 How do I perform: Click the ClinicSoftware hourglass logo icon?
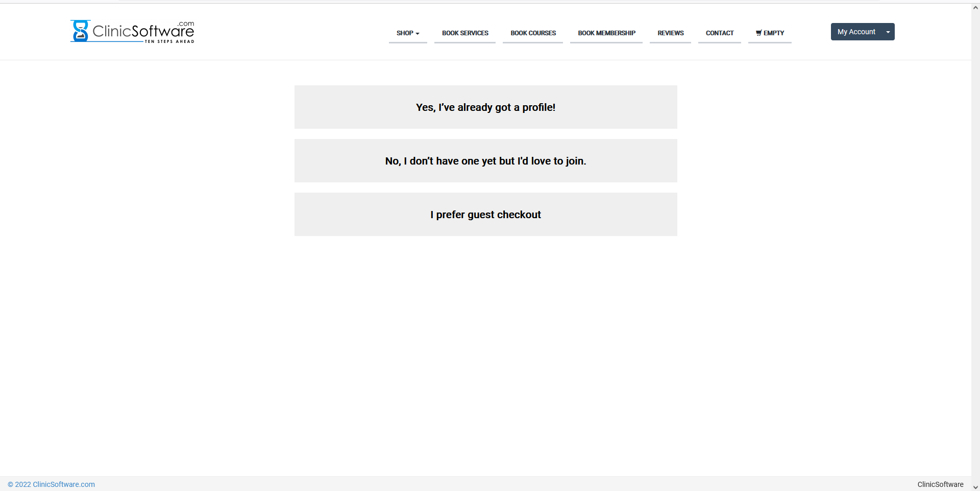pyautogui.click(x=80, y=31)
